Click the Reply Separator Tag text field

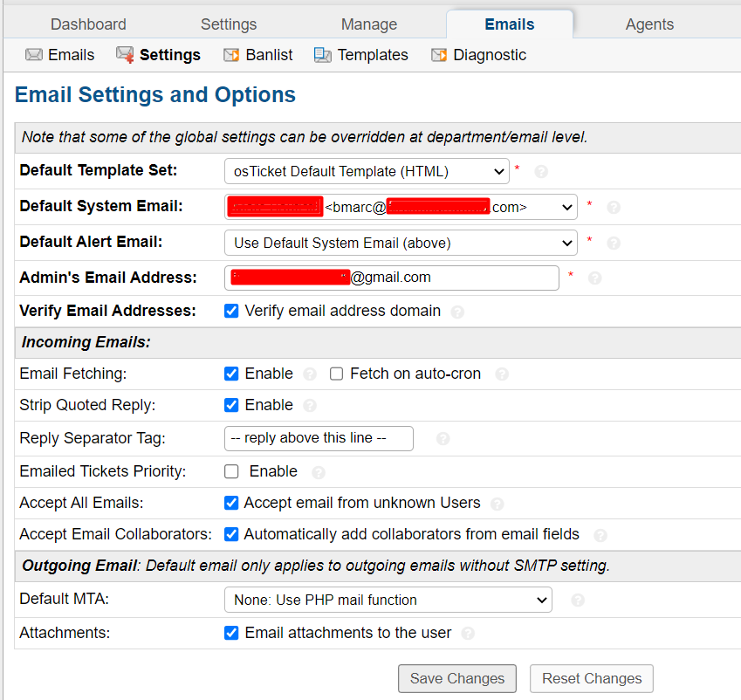tap(319, 438)
